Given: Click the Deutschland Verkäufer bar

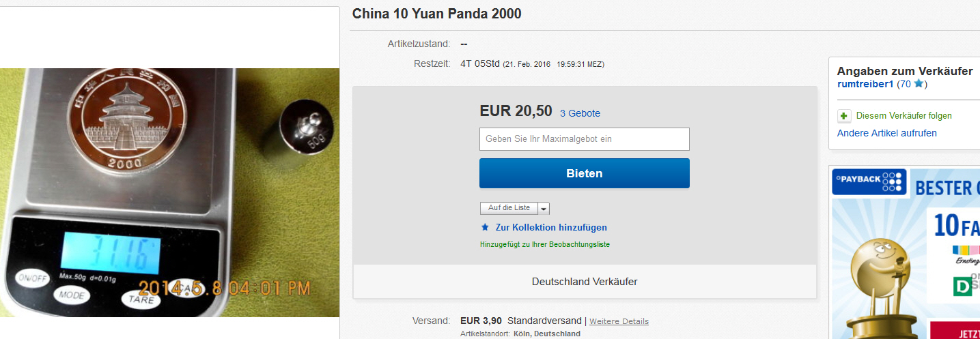Looking at the screenshot, I should click(x=585, y=282).
